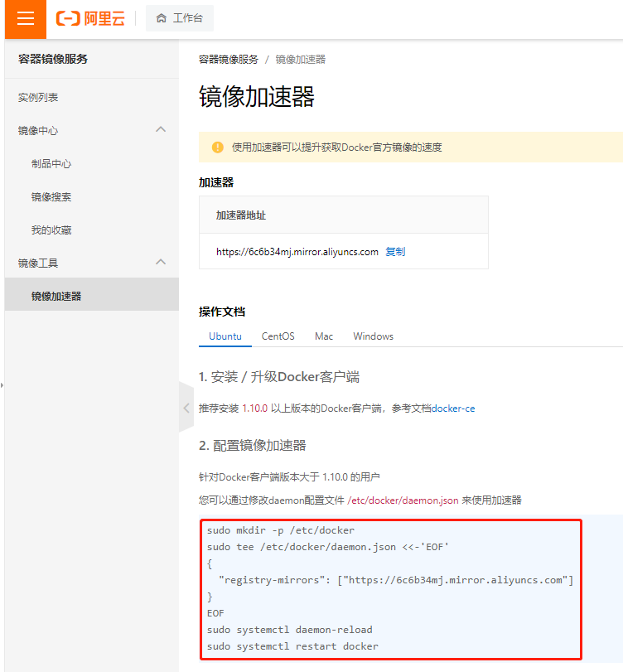The width and height of the screenshot is (623, 672).
Task: Switch to the Mac tab
Action: tap(324, 336)
